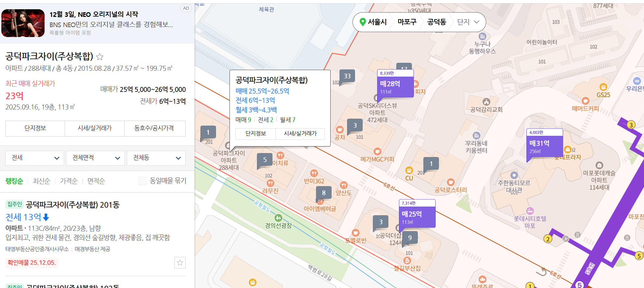Toggle the 동일매물 묶기 checkbox
Viewport: 644px width, 288px height.
point(142,181)
